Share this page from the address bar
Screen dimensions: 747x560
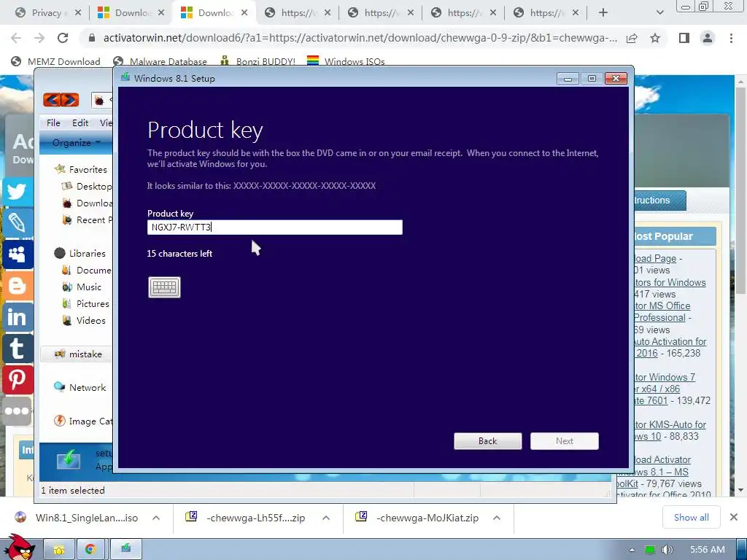point(632,38)
